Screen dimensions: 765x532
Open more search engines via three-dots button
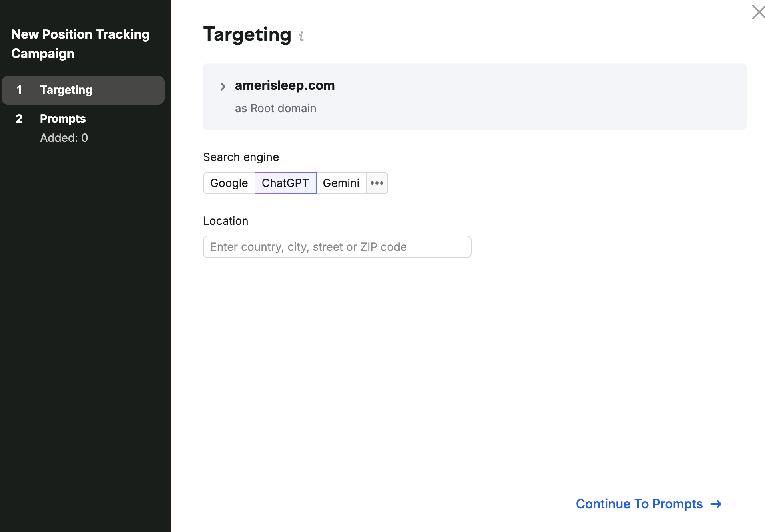pyautogui.click(x=377, y=183)
